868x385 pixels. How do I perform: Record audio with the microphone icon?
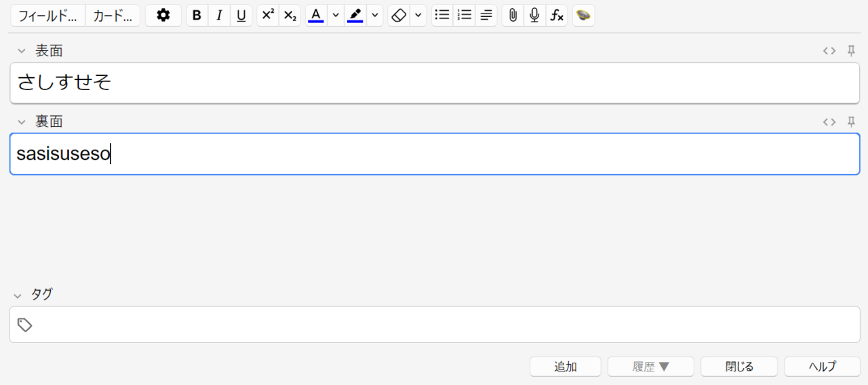pos(534,16)
